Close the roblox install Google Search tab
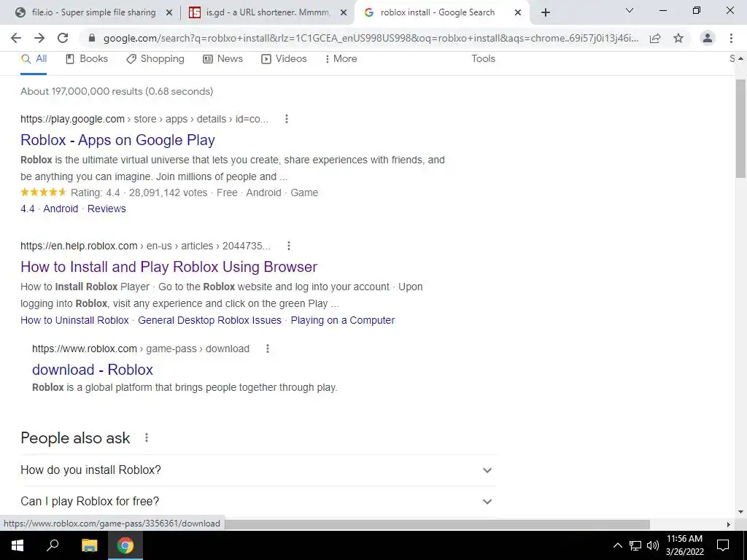747x560 pixels. click(518, 13)
